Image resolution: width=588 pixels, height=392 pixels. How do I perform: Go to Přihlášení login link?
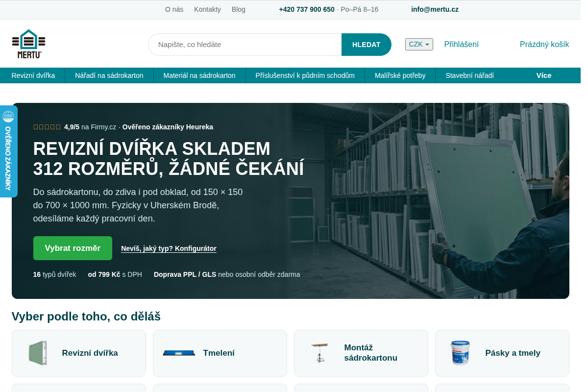point(461,44)
